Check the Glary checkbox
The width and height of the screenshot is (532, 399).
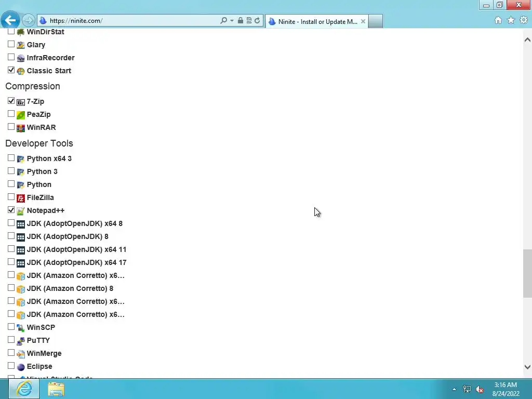click(11, 44)
